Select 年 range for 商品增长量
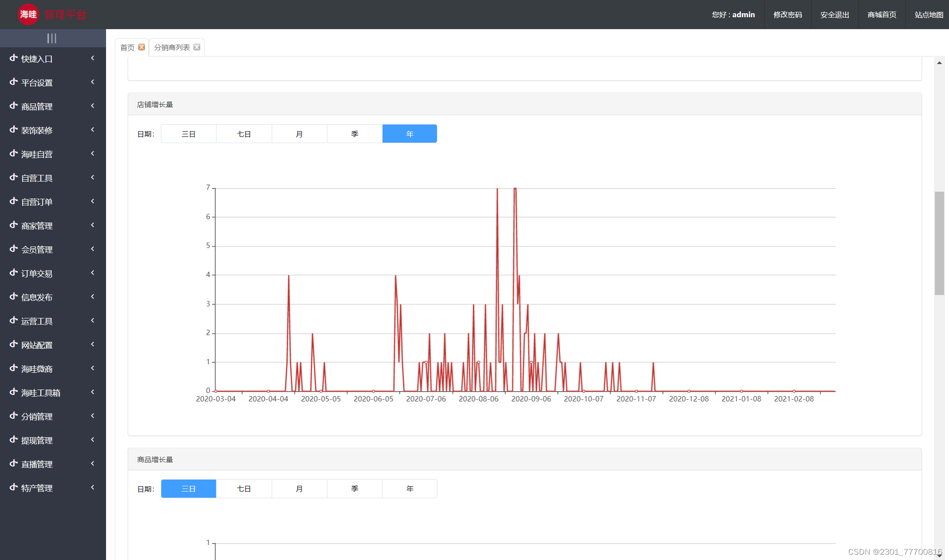This screenshot has width=949, height=560. (410, 489)
